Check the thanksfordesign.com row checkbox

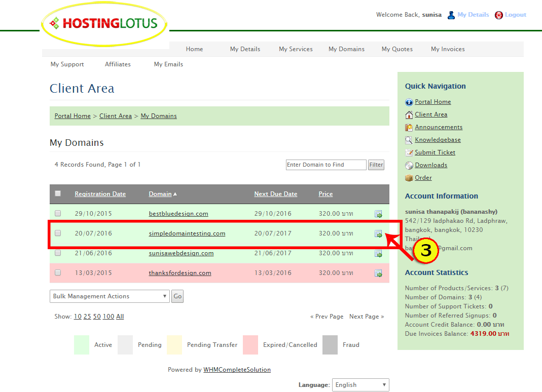point(58,272)
